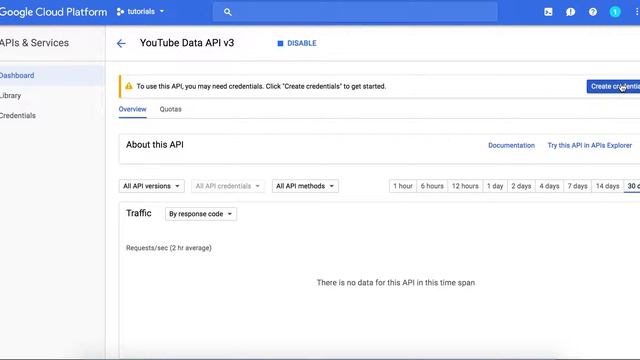
Task: Click the APIs & Services heading
Action: 34,43
